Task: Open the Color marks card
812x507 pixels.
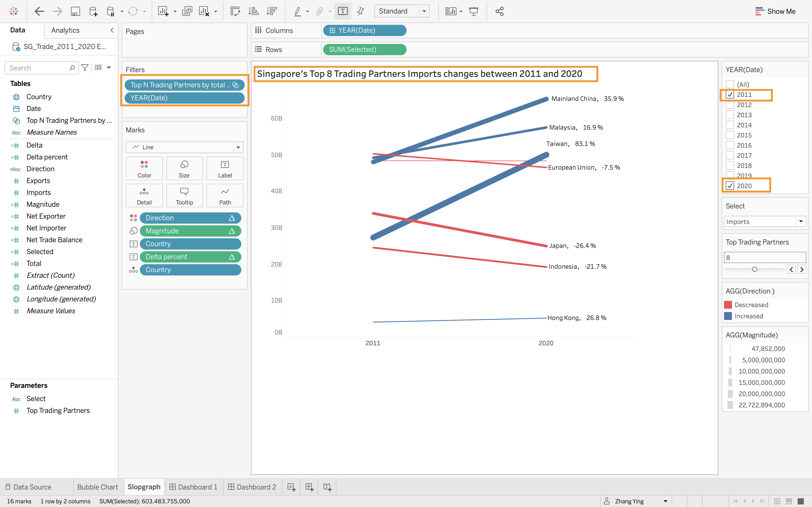Action: coord(144,168)
